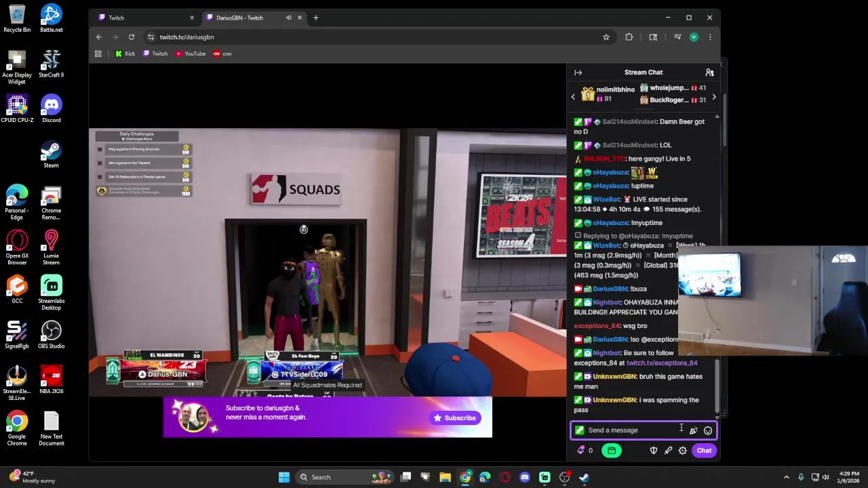Image resolution: width=868 pixels, height=488 pixels.
Task: Open the Chrome profile avatar
Action: [x=694, y=37]
